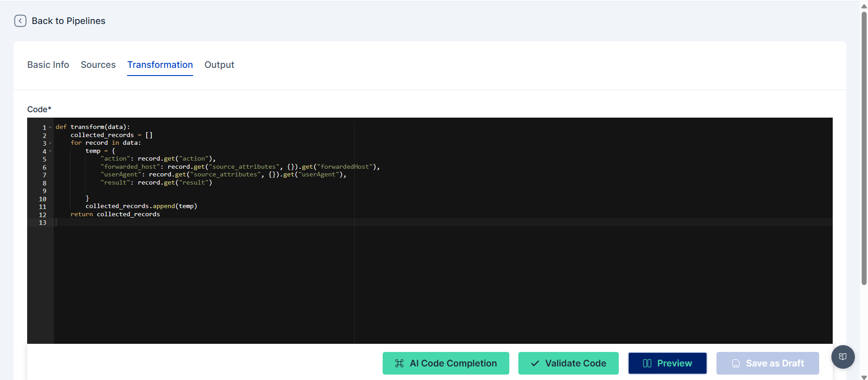Place cursor on empty line 13 in editor
Viewport: 868px width, 380px height.
tap(443, 222)
